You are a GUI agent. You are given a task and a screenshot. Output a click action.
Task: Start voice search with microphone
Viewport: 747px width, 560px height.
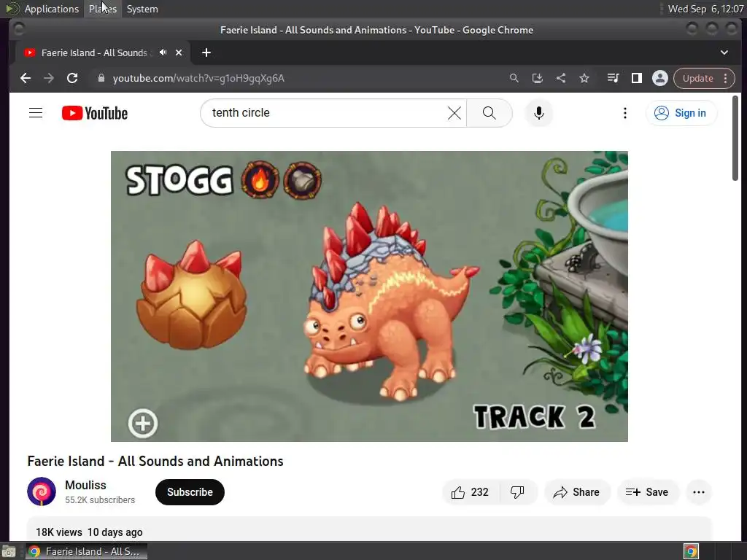(x=539, y=113)
